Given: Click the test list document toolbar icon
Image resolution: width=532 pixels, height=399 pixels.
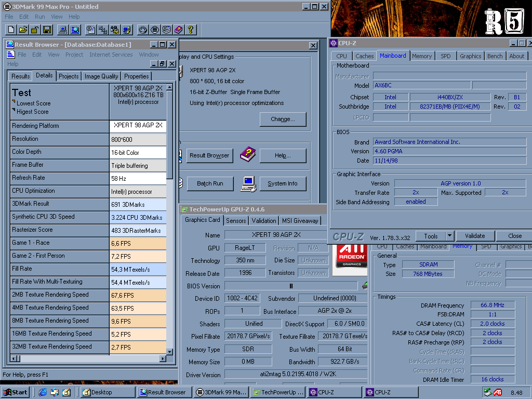Looking at the screenshot, I should click(90, 30).
